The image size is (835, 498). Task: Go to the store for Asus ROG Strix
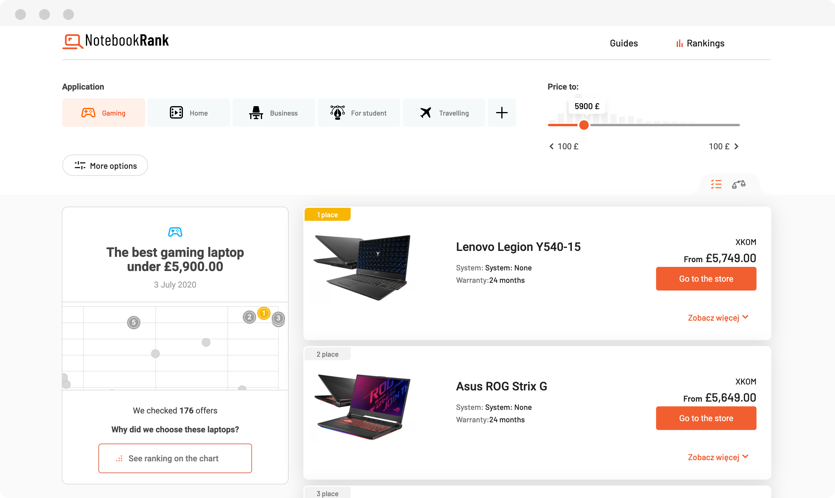point(706,418)
